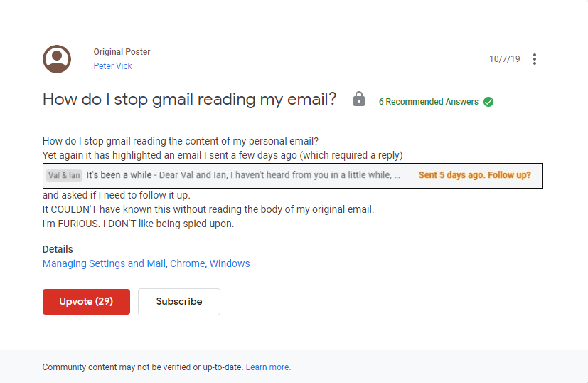Subscribe to this thread

coord(179,302)
